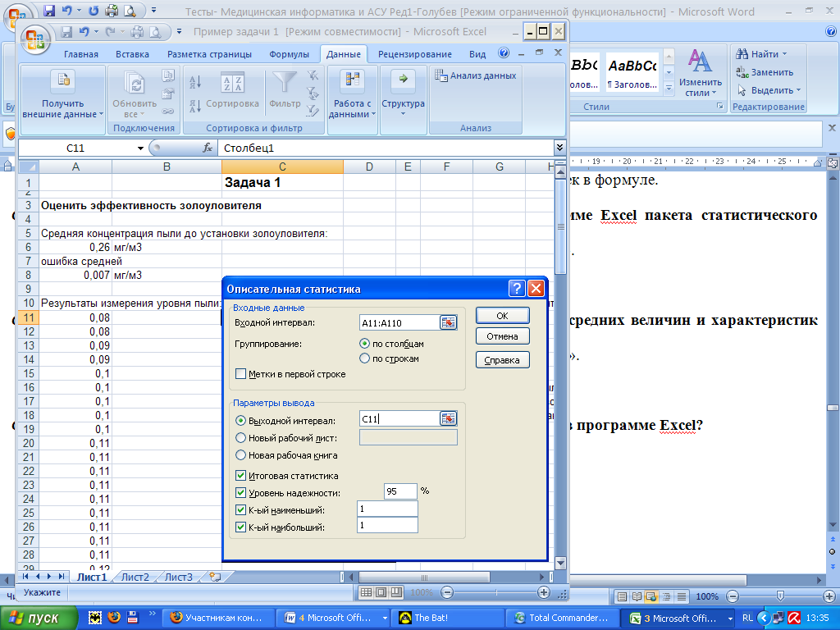Click Excel zoom out minus button

tap(447, 592)
